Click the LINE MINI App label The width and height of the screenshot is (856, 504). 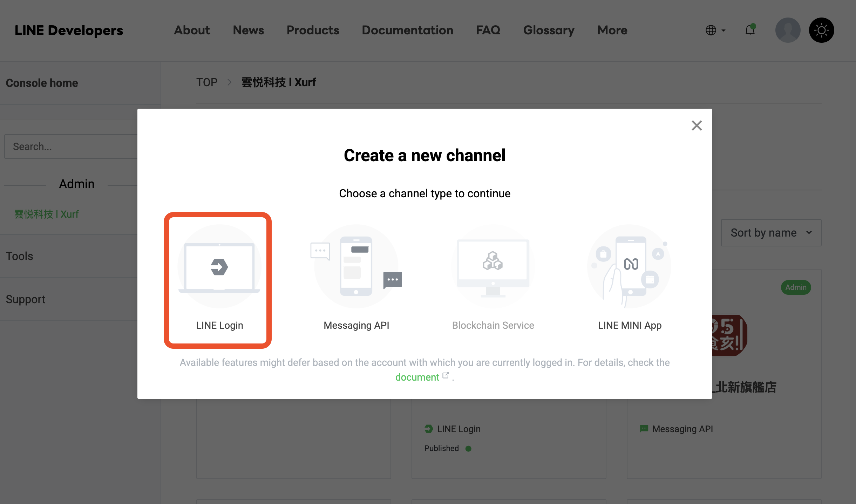630,325
